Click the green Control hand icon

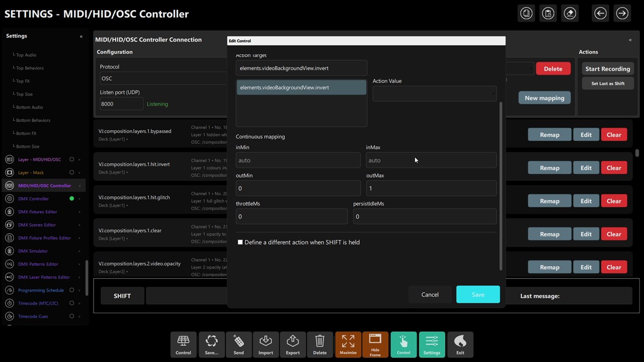[x=404, y=344]
